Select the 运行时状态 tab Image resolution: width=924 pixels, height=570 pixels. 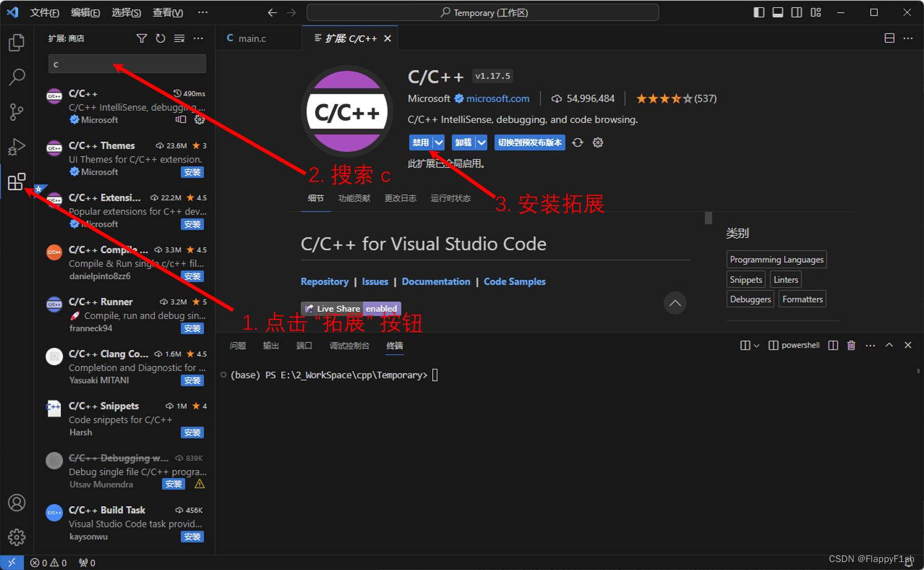pos(450,198)
